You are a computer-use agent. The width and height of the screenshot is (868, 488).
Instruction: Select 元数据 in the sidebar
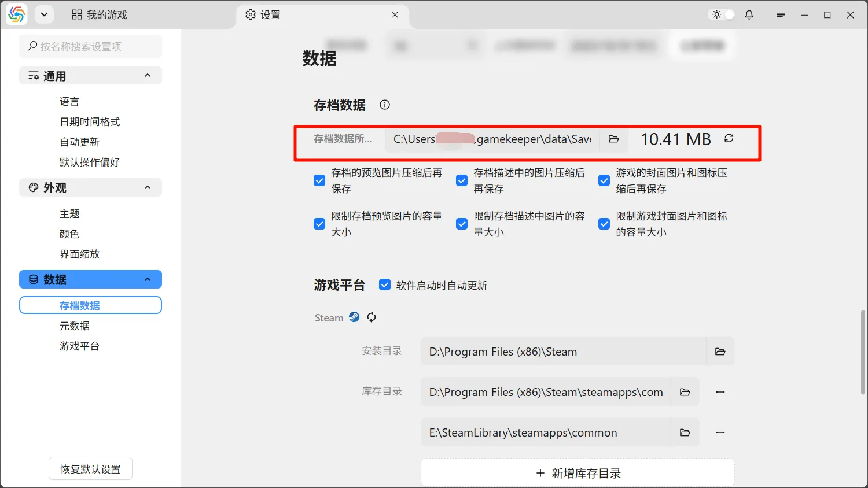click(75, 326)
